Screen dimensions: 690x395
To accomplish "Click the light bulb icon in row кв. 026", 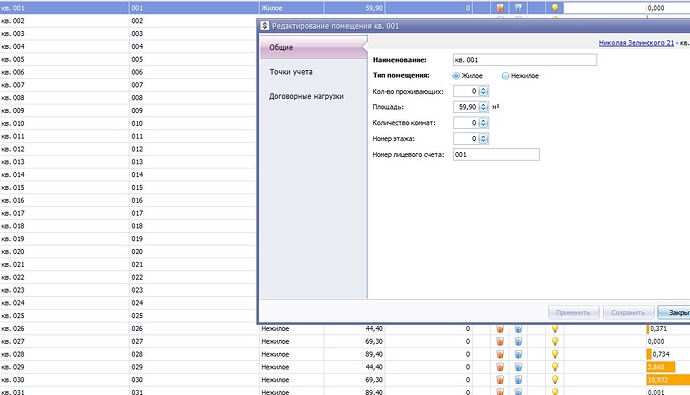I will [x=555, y=329].
